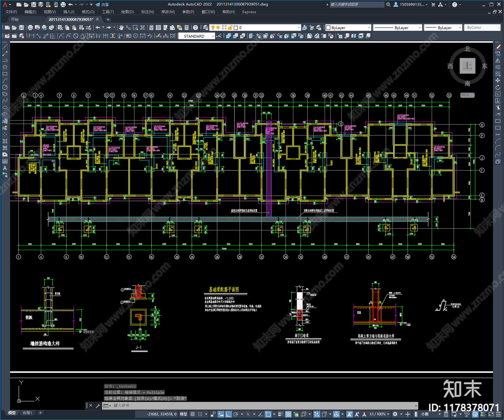The height and width of the screenshot is (420, 504).
Task: Click the Diameter dimension tool
Action: [76, 36]
